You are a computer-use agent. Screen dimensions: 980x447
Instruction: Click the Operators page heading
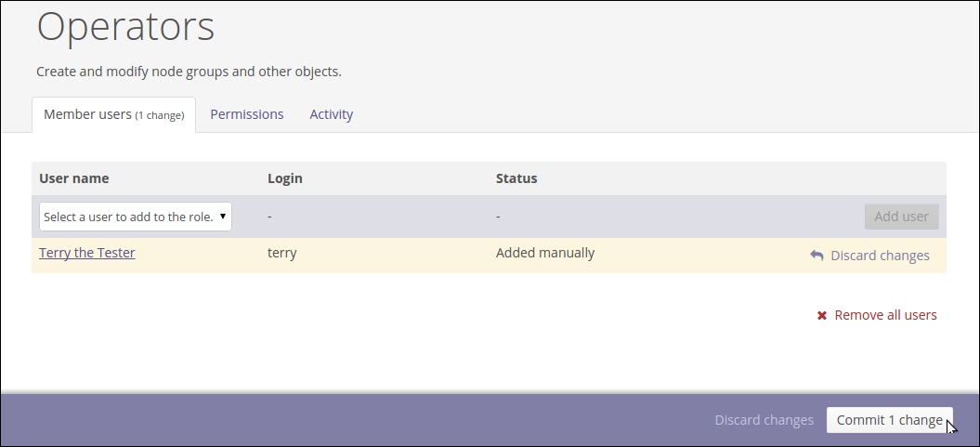[125, 28]
